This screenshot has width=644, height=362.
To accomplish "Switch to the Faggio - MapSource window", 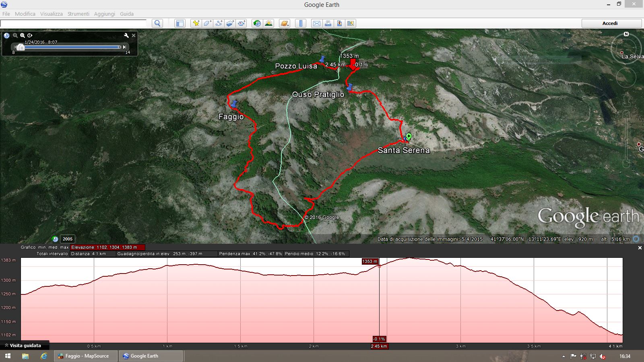I will 86,356.
